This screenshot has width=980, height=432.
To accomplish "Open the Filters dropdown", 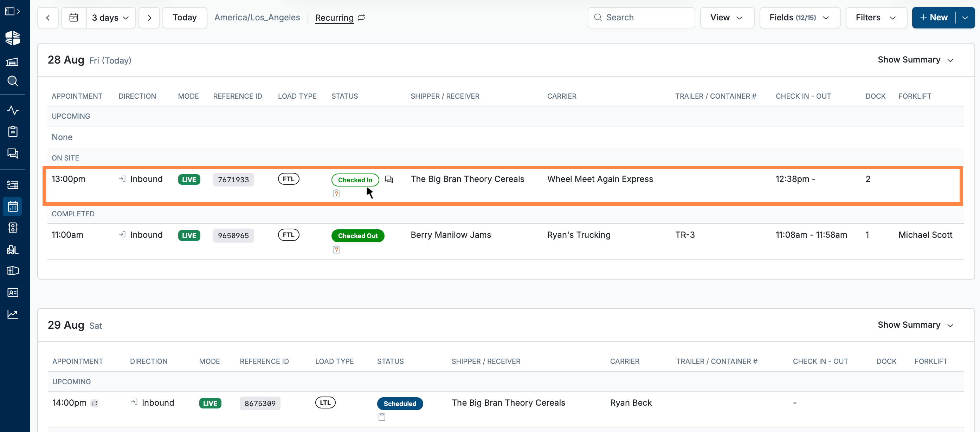I will click(876, 18).
